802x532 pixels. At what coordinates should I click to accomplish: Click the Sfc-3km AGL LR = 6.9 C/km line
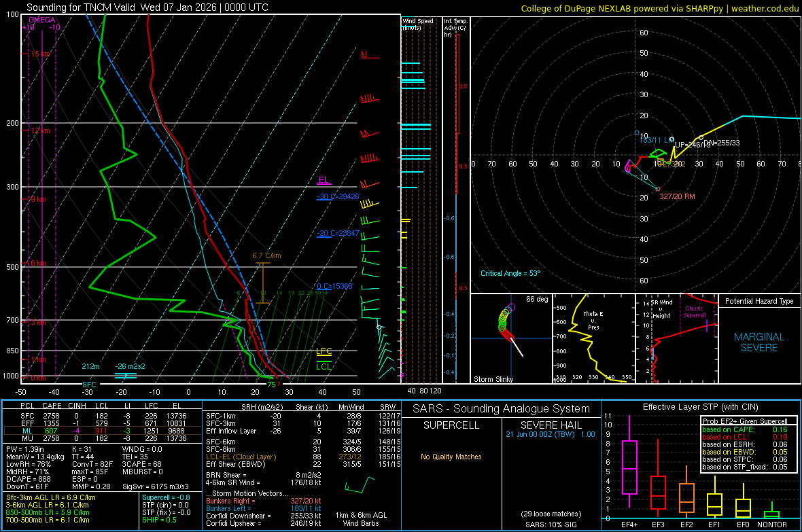[51, 497]
